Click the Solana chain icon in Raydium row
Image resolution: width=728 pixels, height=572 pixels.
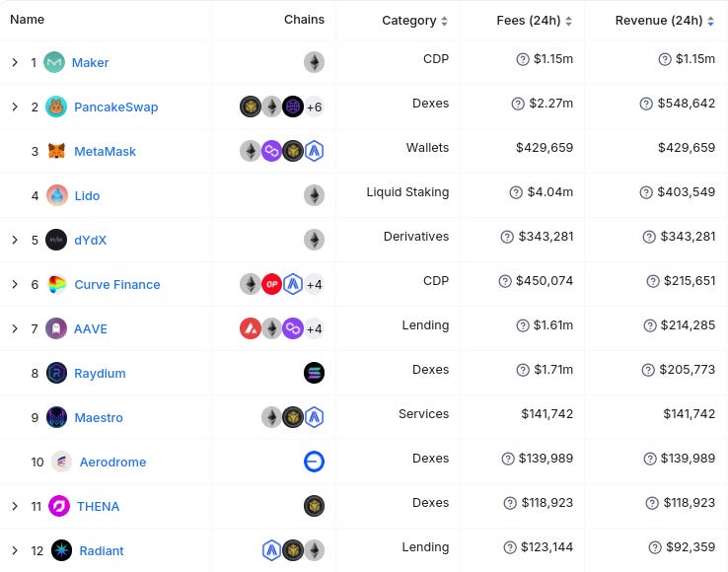coord(314,373)
